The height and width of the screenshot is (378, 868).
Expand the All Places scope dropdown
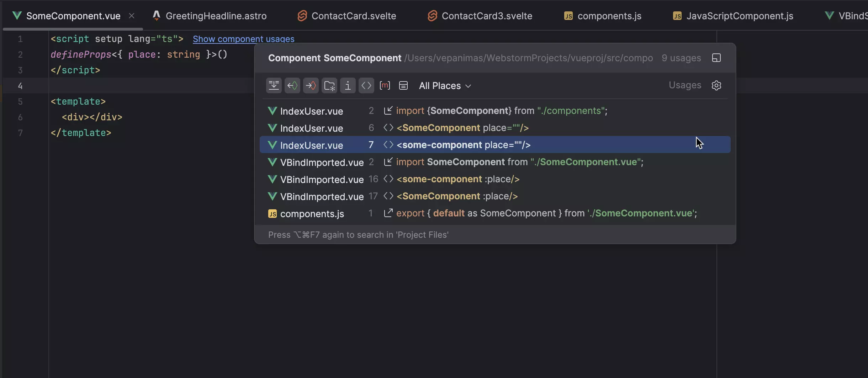[x=445, y=86]
